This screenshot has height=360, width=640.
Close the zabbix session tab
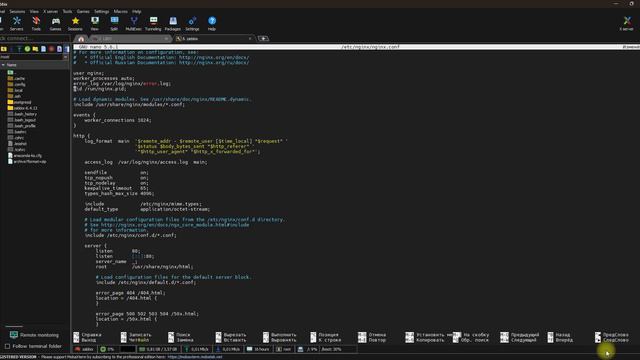(x=250, y=38)
